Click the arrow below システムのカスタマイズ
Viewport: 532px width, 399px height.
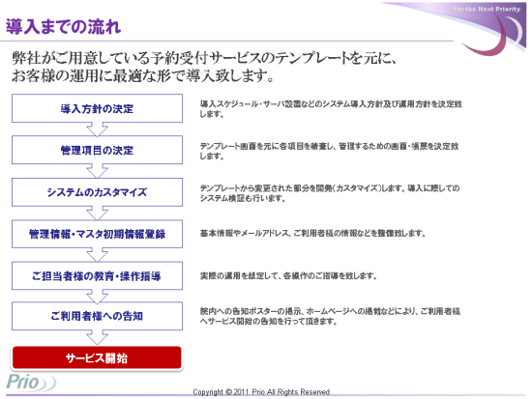pos(97,214)
